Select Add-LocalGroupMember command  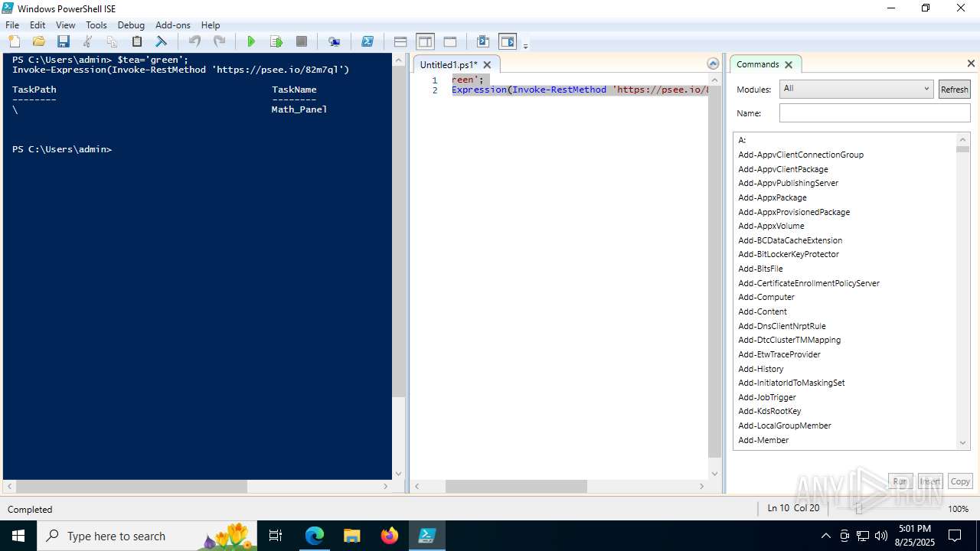tap(785, 425)
